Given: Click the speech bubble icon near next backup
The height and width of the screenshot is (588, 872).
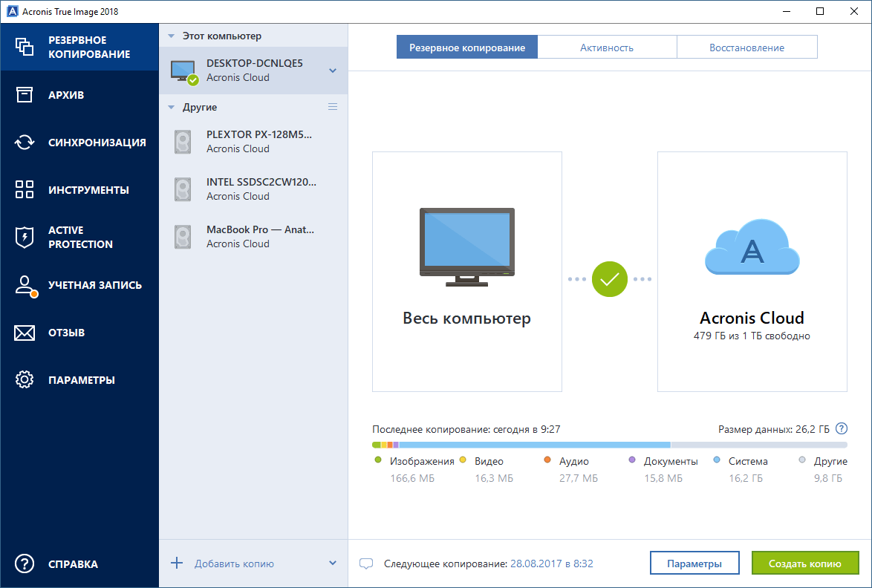Looking at the screenshot, I should [x=366, y=563].
